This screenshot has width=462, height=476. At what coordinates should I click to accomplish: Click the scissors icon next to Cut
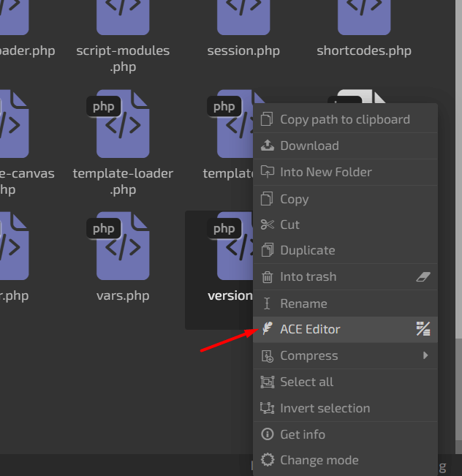point(268,224)
